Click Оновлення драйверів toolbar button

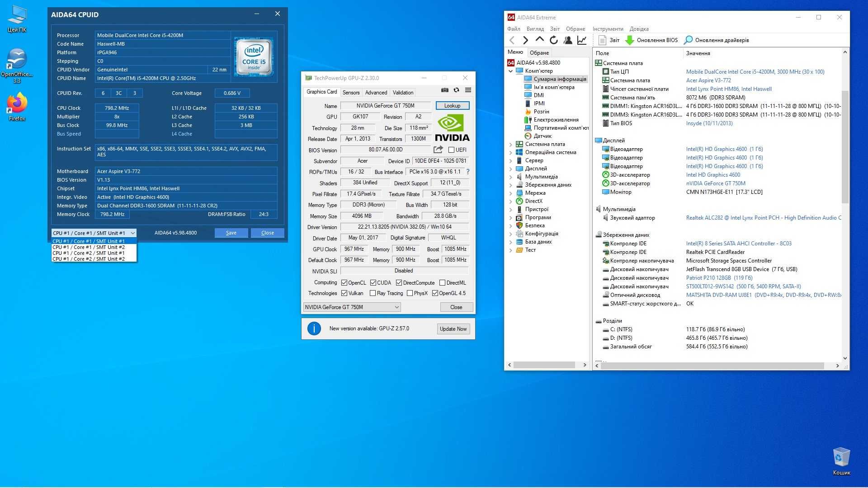716,40
